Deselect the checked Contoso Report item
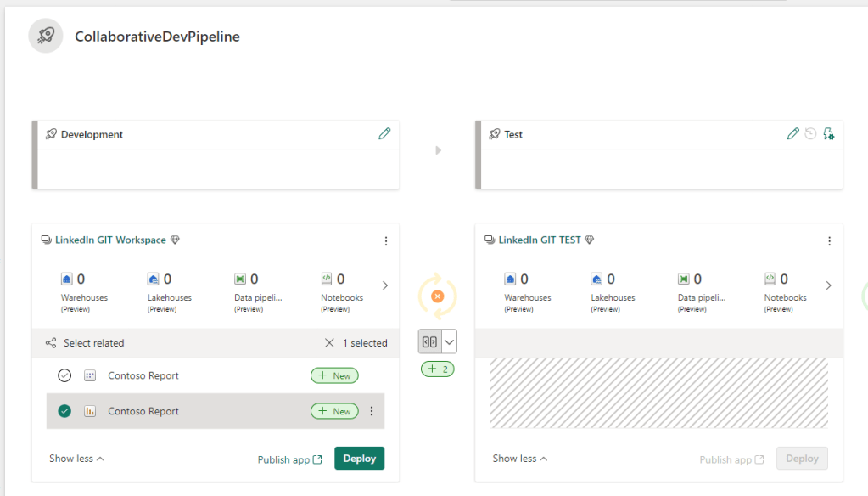The width and height of the screenshot is (868, 496). [x=64, y=410]
